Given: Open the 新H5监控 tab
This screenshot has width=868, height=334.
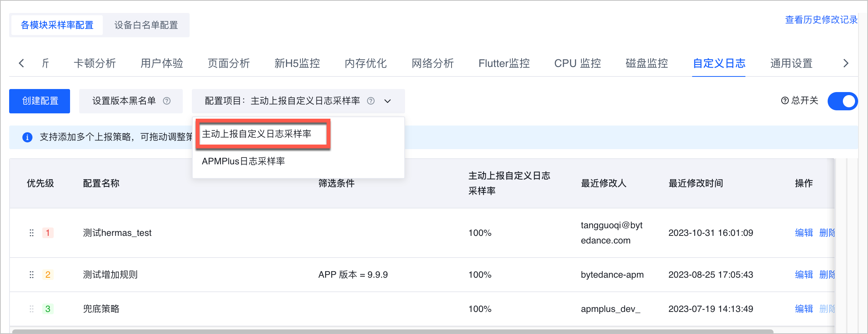Looking at the screenshot, I should 297,63.
